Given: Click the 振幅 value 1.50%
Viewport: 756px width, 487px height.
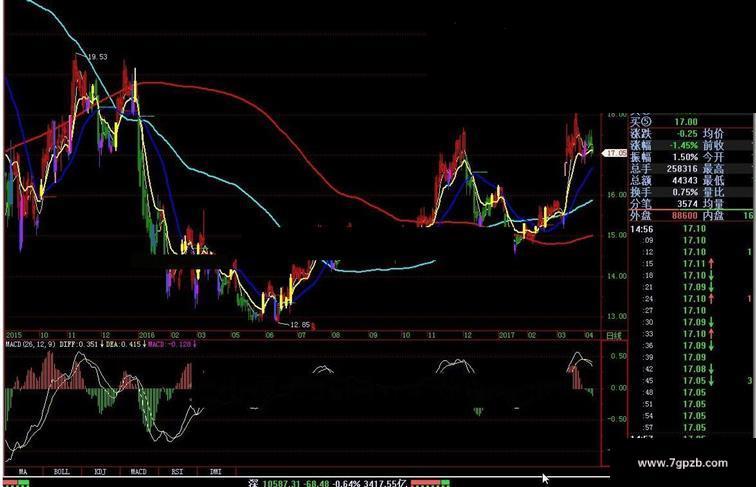Looking at the screenshot, I should [x=685, y=157].
